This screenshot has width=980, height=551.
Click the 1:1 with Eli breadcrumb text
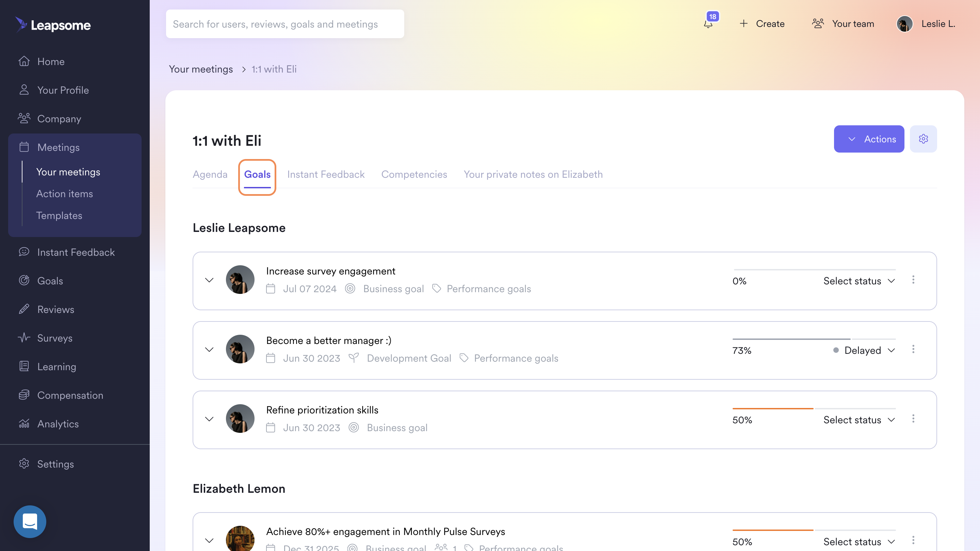[274, 69]
